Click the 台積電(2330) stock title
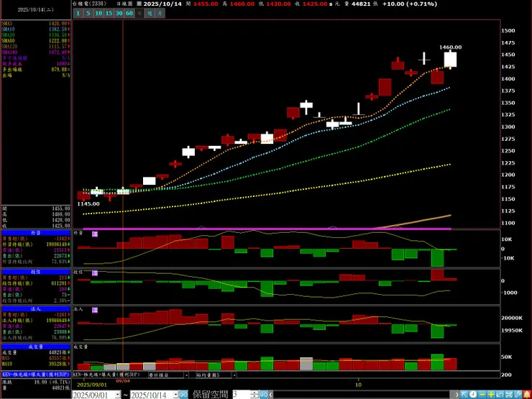The width and height of the screenshot is (532, 399). tap(90, 4)
